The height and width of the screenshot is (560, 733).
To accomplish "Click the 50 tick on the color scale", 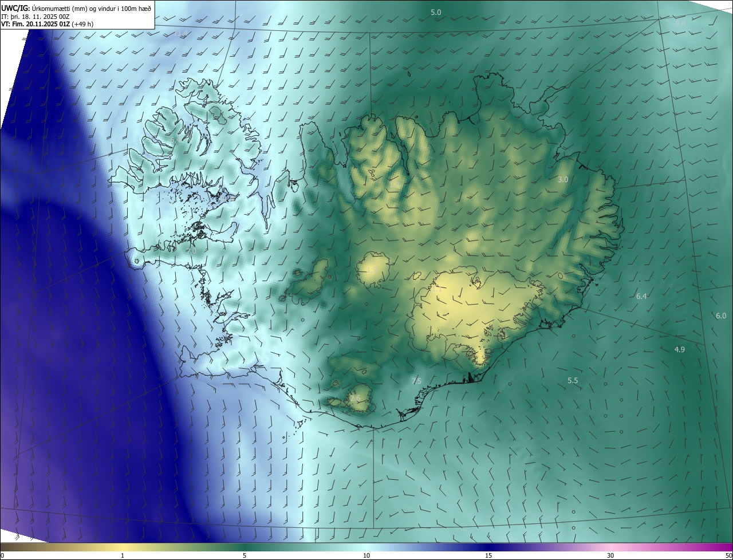I will tap(728, 555).
